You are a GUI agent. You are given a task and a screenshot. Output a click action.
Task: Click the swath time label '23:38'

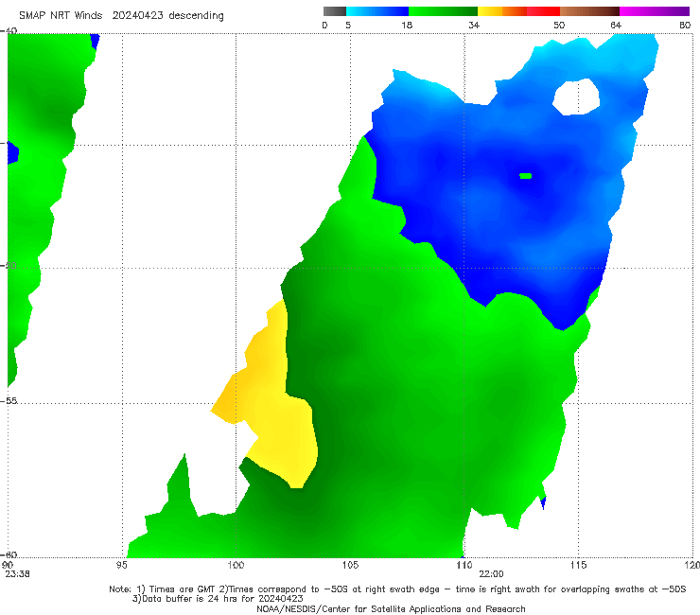click(x=17, y=574)
